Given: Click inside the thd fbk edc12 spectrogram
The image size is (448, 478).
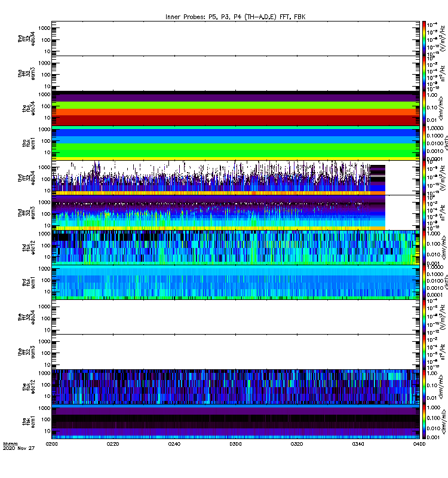Looking at the screenshot, I should (235, 247).
